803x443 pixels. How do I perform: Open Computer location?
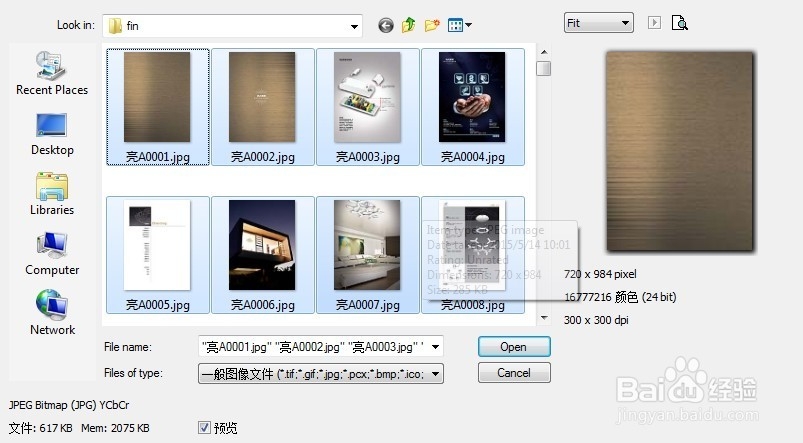pos(52,254)
